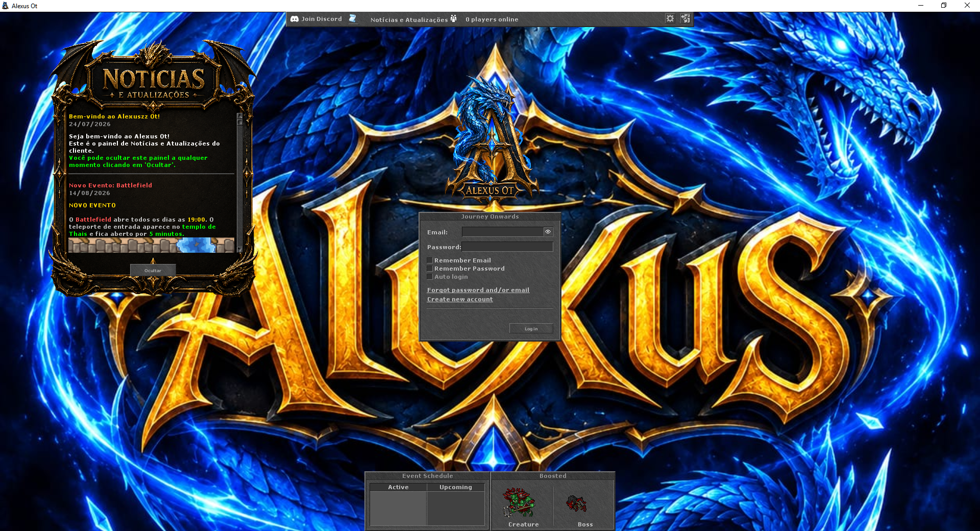Screen dimensions: 980x531
Task: Click the news scroll icon in the top bar
Action: 352,19
